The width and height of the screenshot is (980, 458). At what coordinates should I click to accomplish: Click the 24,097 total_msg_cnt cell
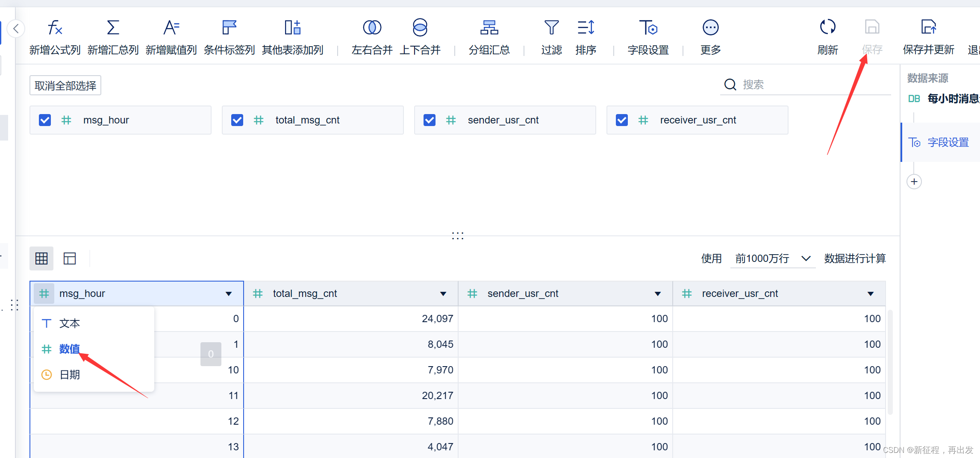pyautogui.click(x=351, y=319)
